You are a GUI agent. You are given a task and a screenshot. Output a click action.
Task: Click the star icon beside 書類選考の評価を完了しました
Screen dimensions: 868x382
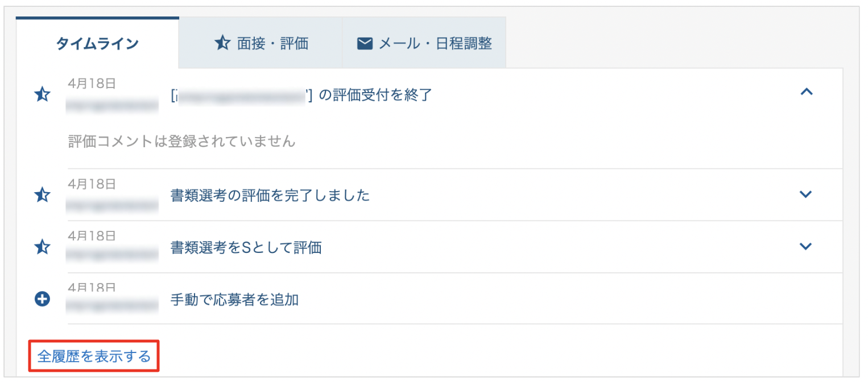click(x=43, y=196)
